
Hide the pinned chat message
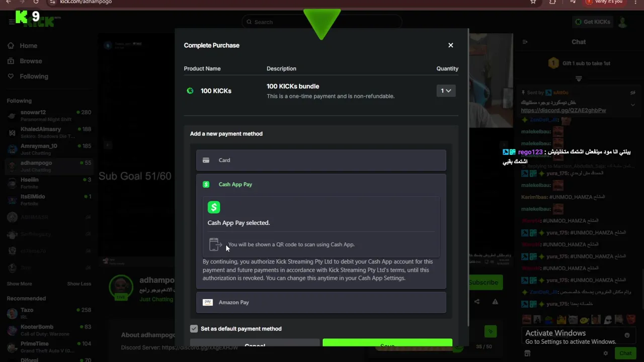click(633, 93)
